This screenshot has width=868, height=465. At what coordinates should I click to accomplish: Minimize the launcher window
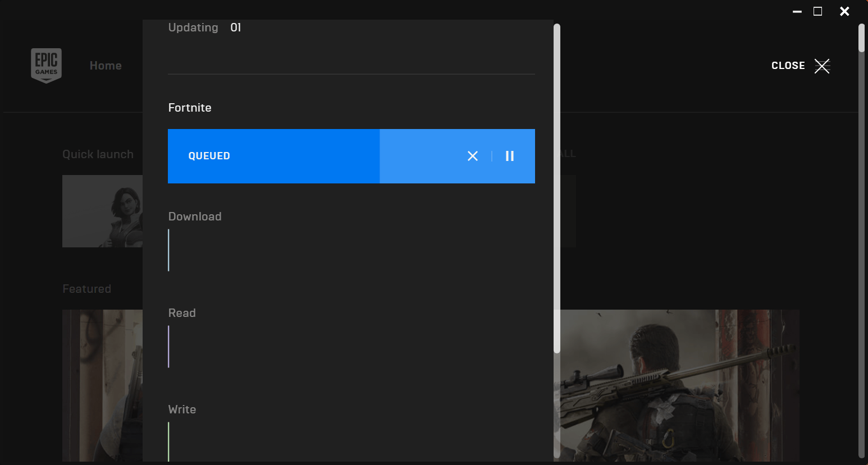(797, 11)
